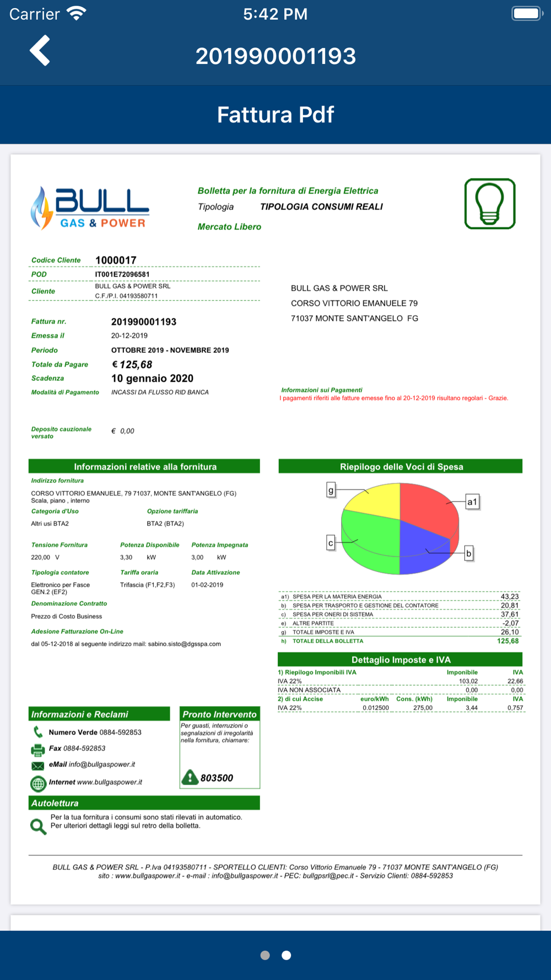Tap the globe icon beside Internet
Viewport: 551px width, 980px height.
[38, 783]
